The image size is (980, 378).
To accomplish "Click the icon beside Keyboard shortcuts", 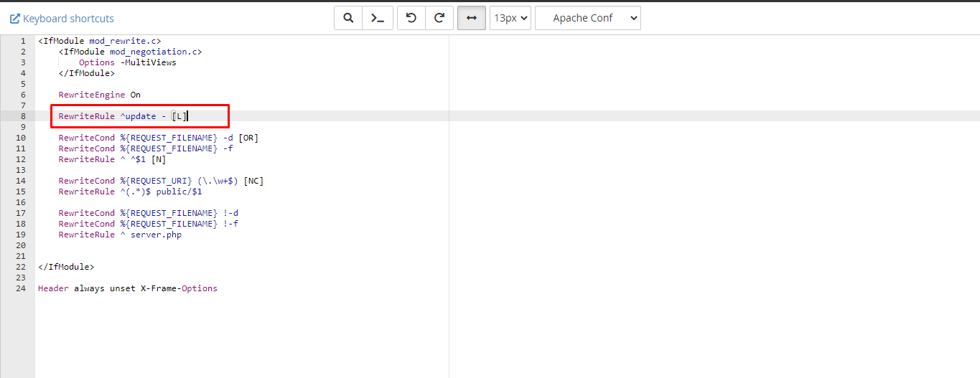I will (14, 19).
